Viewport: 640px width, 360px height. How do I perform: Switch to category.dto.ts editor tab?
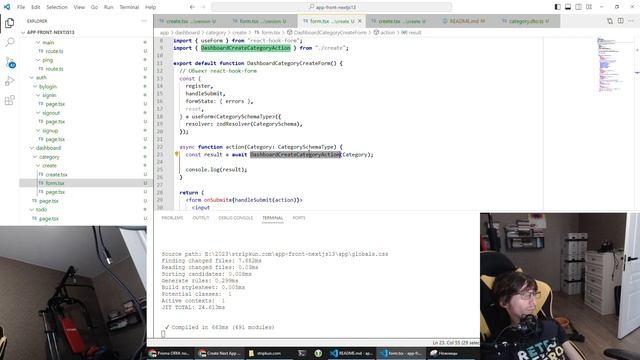point(526,21)
